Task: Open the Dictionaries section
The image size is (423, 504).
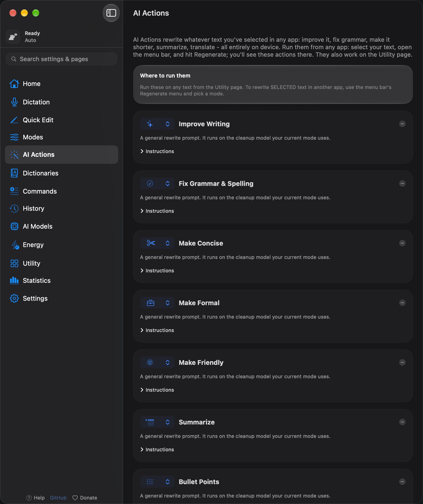Action: 61,173
